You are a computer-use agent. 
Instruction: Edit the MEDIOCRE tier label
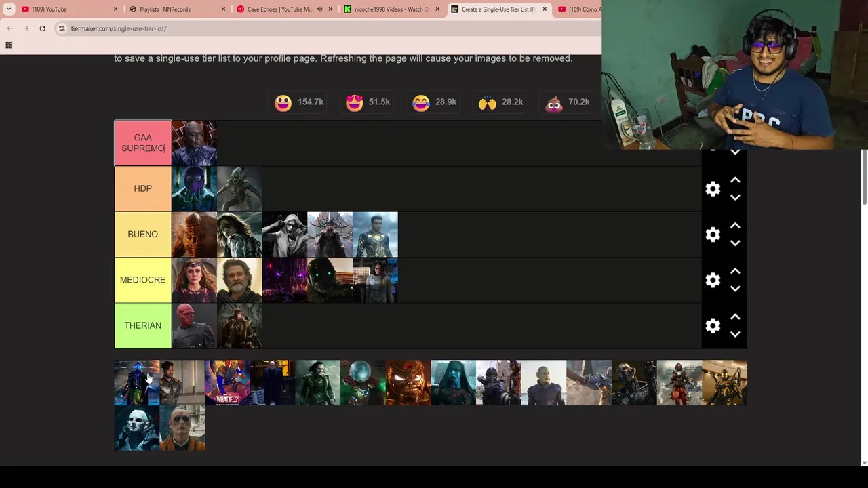pyautogui.click(x=143, y=280)
